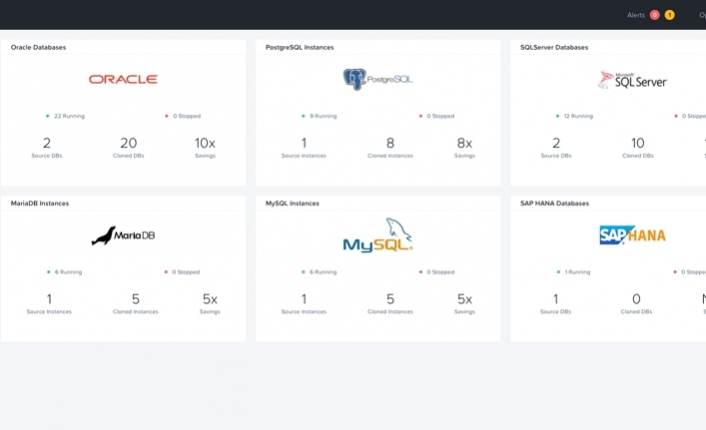Click MySQL's 0 Stopped status
Image resolution: width=706 pixels, height=430 pixels.
point(437,272)
